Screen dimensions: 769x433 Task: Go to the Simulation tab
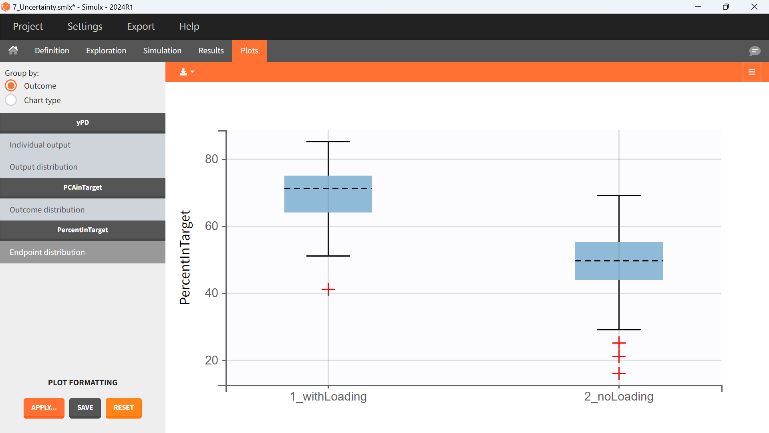(162, 50)
